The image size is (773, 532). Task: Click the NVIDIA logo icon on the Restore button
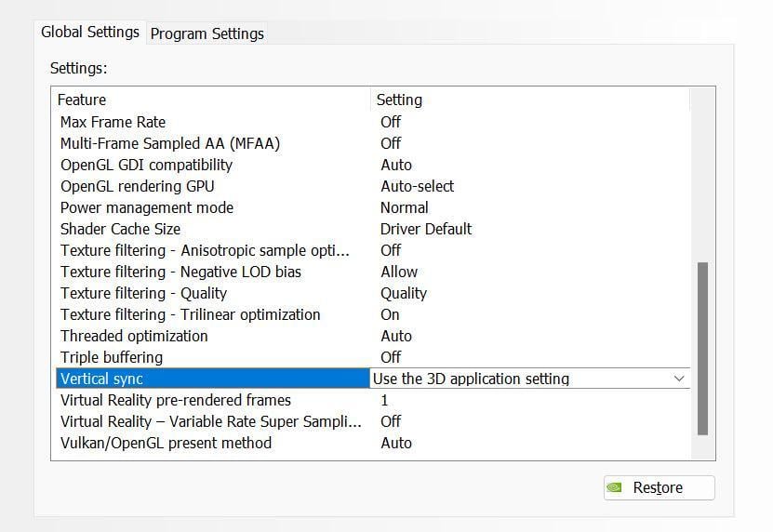614,487
